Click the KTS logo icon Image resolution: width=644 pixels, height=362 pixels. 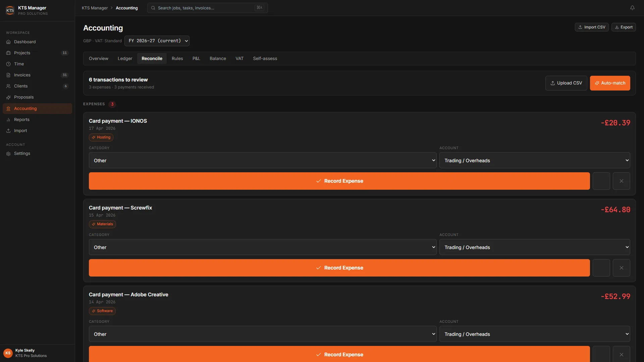(10, 10)
